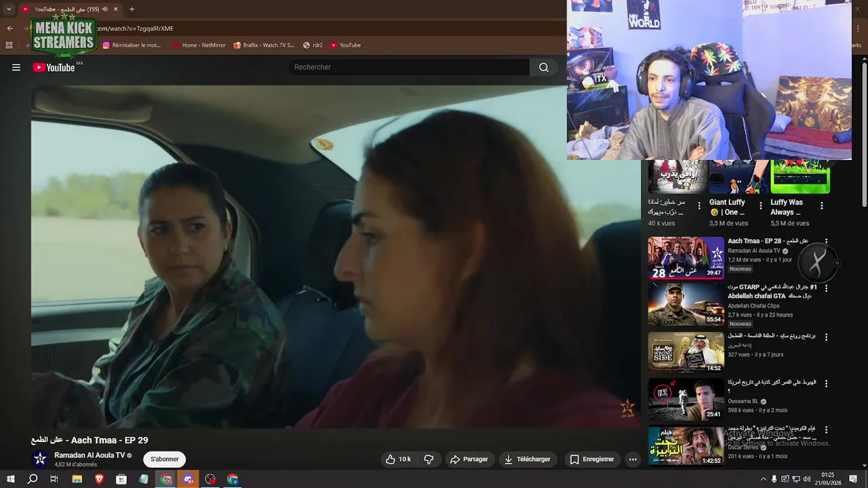
Task: Open Luffy Was Always video title
Action: [x=787, y=207]
